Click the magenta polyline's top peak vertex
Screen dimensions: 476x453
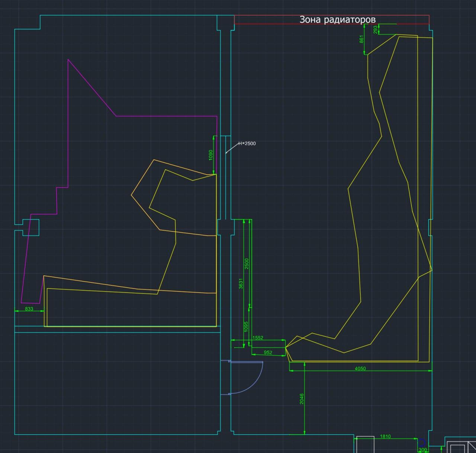coord(68,59)
